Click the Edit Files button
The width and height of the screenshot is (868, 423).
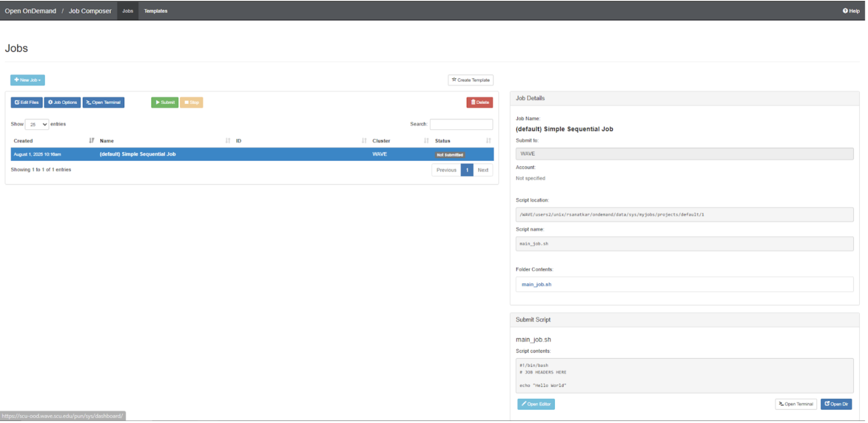pos(27,103)
